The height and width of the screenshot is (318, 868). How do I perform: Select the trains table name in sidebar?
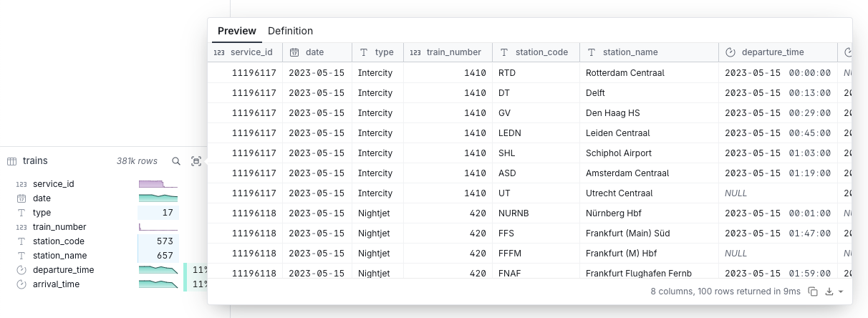(35, 161)
